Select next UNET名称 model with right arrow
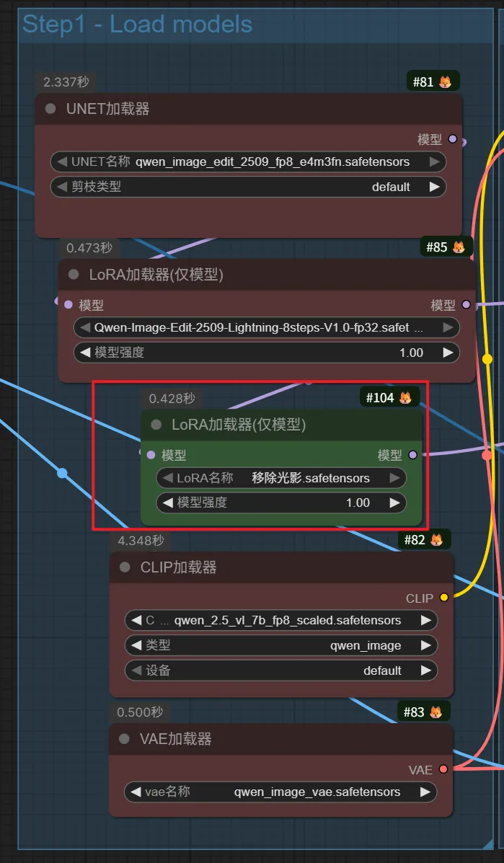 coord(435,161)
